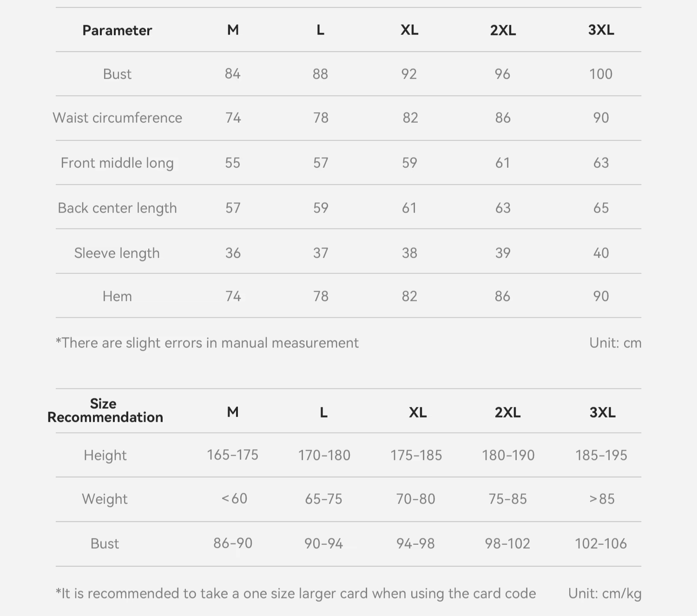Viewport: 697px width, 616px height.
Task: Select height range 185-195 for 3XL
Action: tap(601, 455)
